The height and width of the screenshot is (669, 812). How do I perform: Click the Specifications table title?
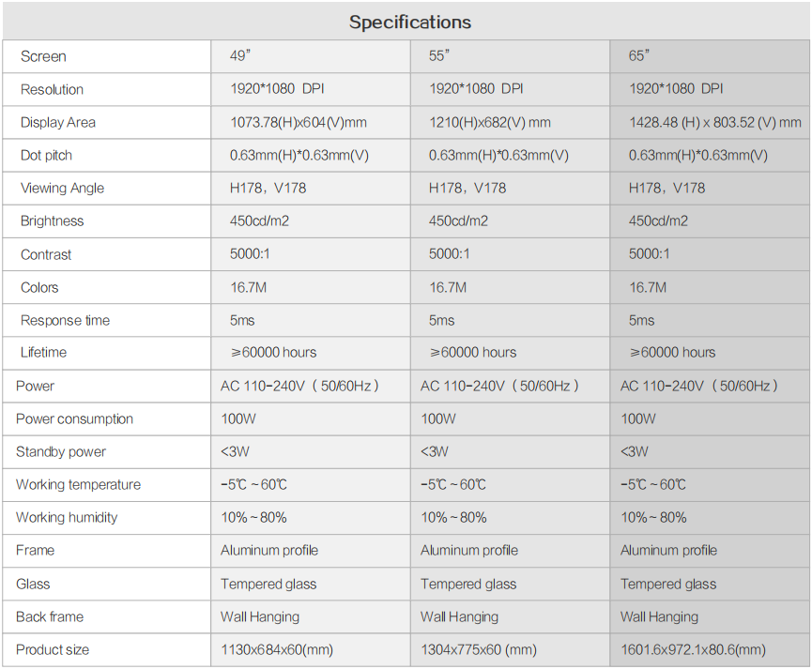(x=410, y=22)
